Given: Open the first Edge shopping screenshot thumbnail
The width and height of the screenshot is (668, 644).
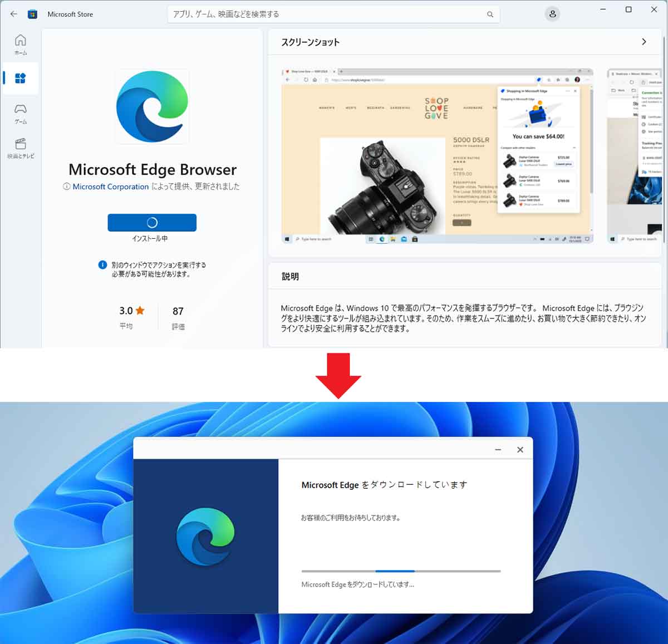Looking at the screenshot, I should (x=437, y=156).
